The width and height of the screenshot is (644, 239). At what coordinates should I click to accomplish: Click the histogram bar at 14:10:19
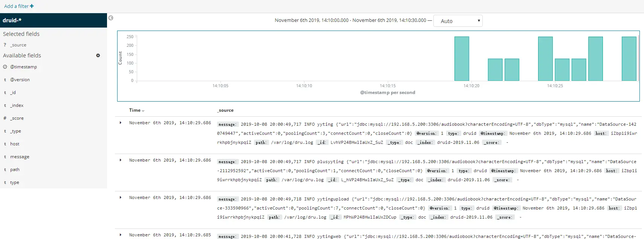point(462,59)
